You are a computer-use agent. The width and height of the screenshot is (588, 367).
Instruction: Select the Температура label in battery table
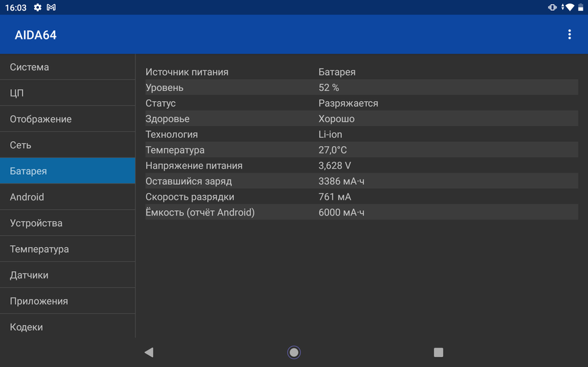point(175,150)
